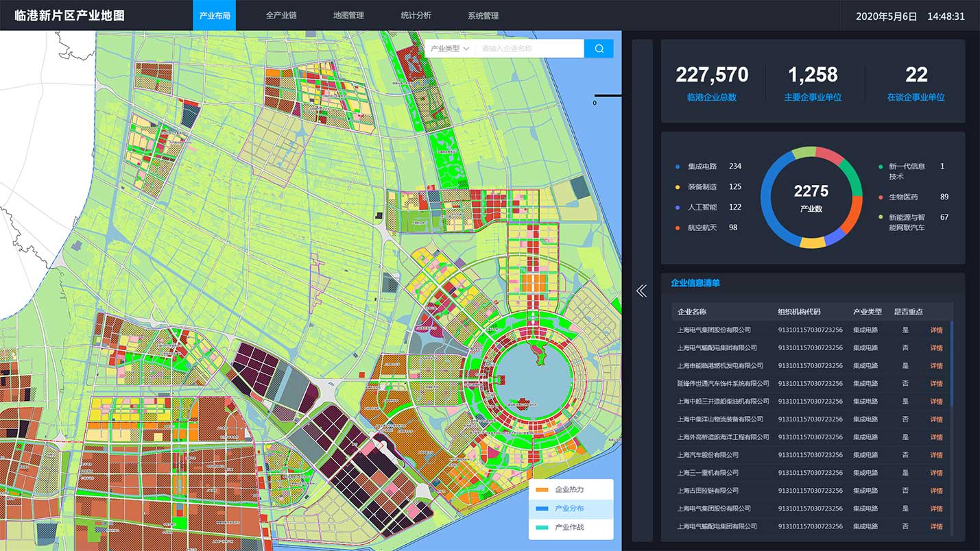Open 详情 for 上海中船三井造船柴油机有限公司
Image resolution: width=980 pixels, height=551 pixels.
pos(936,401)
